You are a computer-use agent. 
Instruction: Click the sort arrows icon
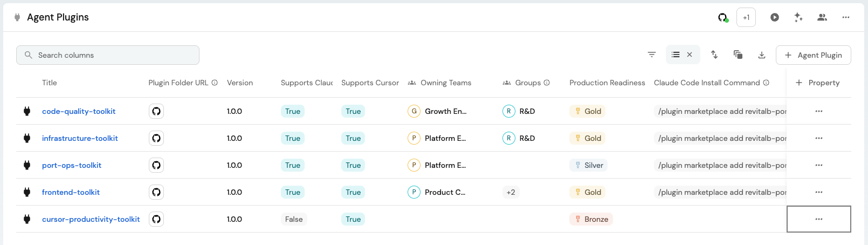tap(714, 55)
